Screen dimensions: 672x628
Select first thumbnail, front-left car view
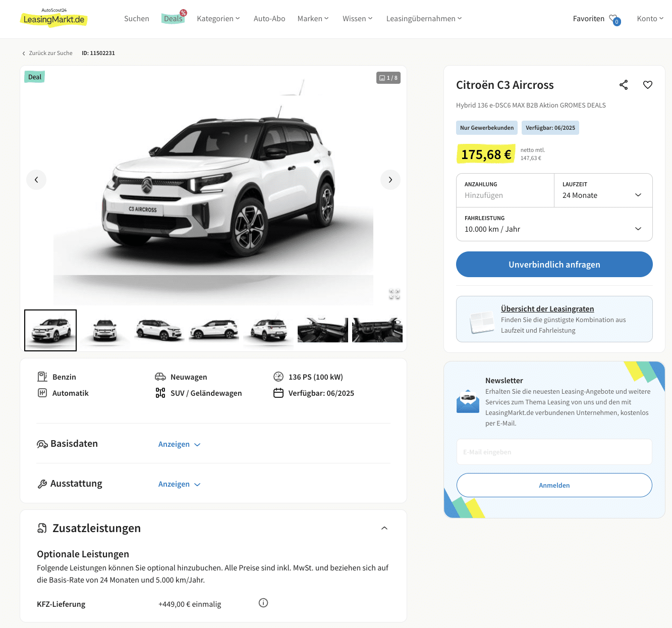tap(50, 330)
